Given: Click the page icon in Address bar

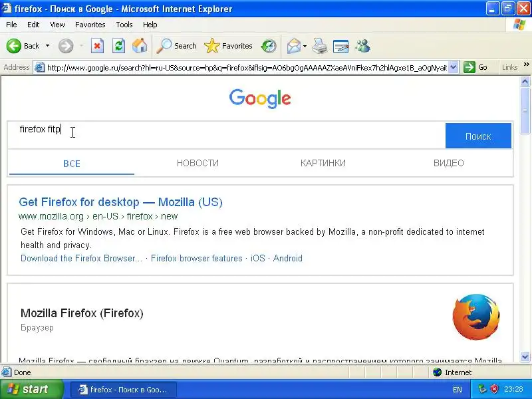Looking at the screenshot, I should [x=40, y=67].
